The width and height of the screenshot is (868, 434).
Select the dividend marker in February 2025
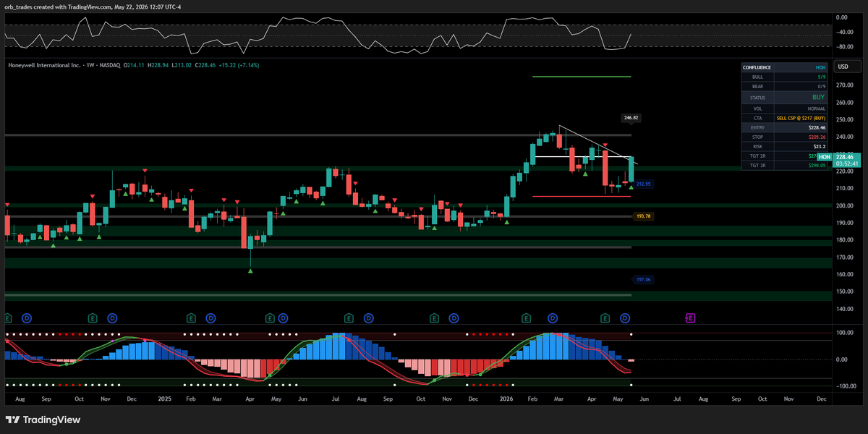point(210,318)
